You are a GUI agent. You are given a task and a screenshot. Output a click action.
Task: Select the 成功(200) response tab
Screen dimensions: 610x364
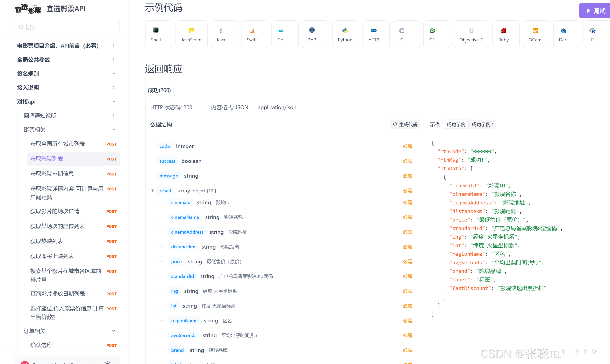(x=159, y=90)
